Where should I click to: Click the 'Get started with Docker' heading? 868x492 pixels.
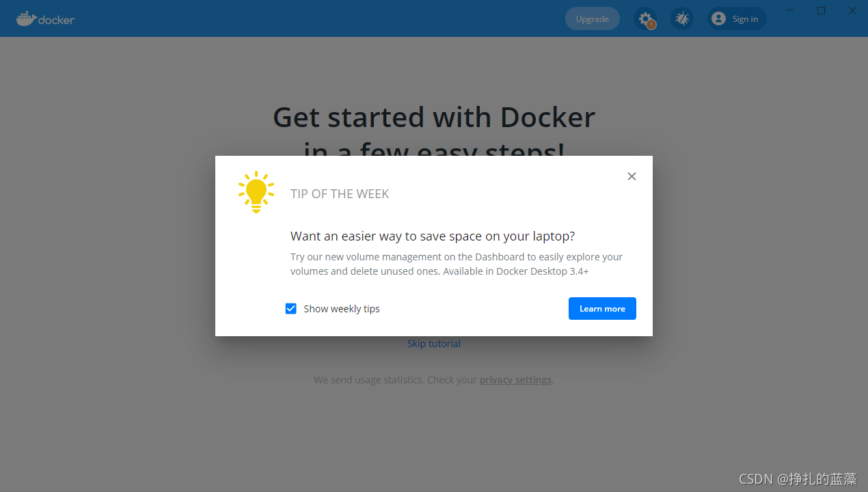(x=434, y=118)
